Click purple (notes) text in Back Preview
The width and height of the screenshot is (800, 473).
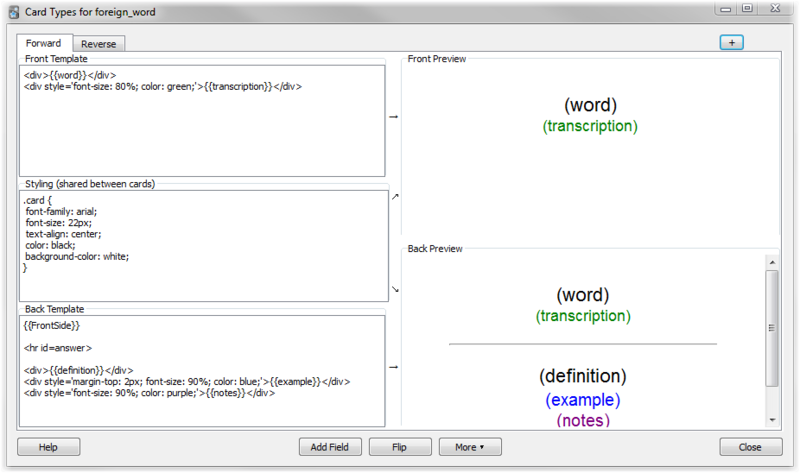(583, 420)
